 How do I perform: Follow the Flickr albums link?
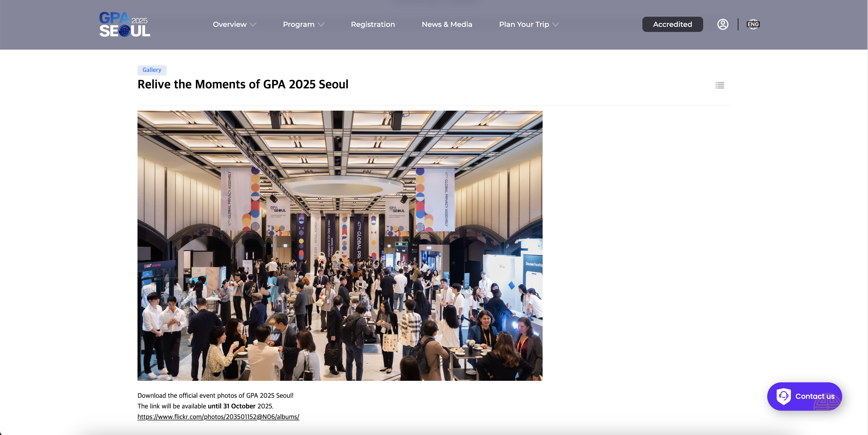(x=218, y=417)
